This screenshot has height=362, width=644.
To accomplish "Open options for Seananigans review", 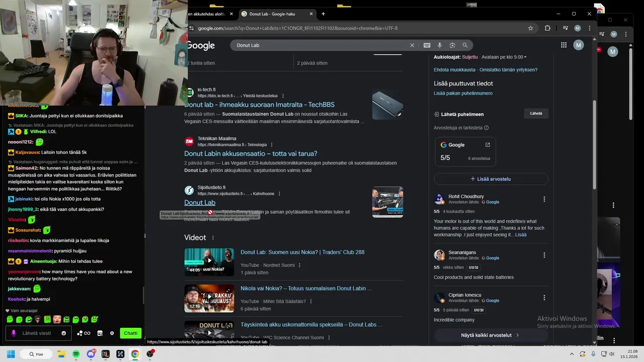I will point(544,255).
